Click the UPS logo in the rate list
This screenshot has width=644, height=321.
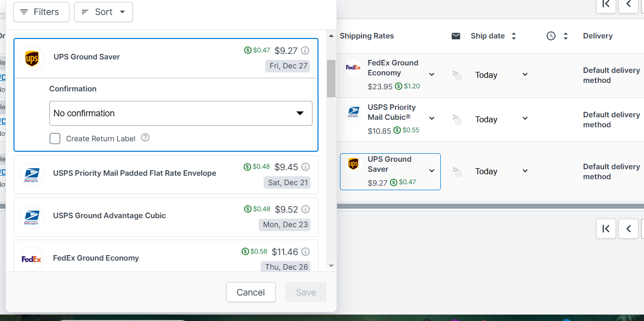(32, 58)
